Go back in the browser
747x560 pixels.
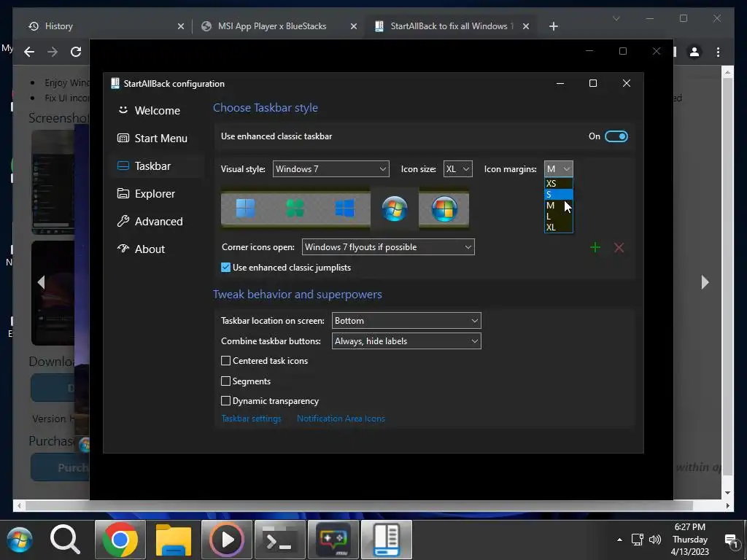29,52
